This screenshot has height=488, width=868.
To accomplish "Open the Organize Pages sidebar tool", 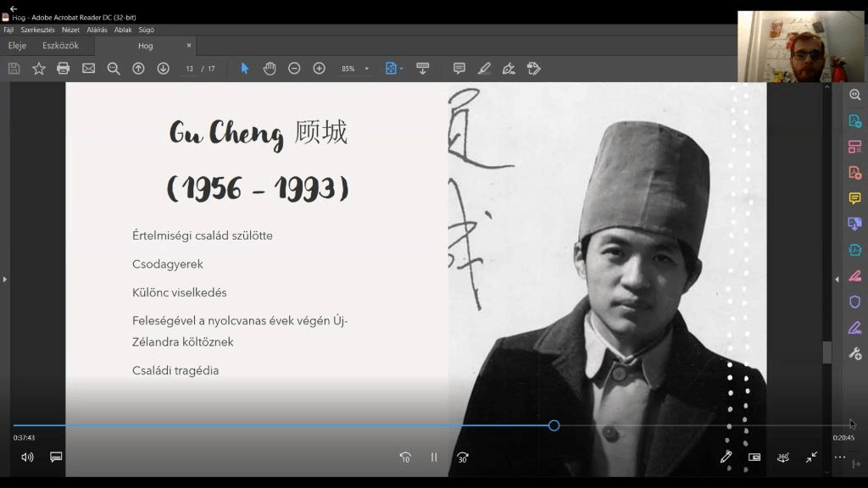I will [854, 147].
